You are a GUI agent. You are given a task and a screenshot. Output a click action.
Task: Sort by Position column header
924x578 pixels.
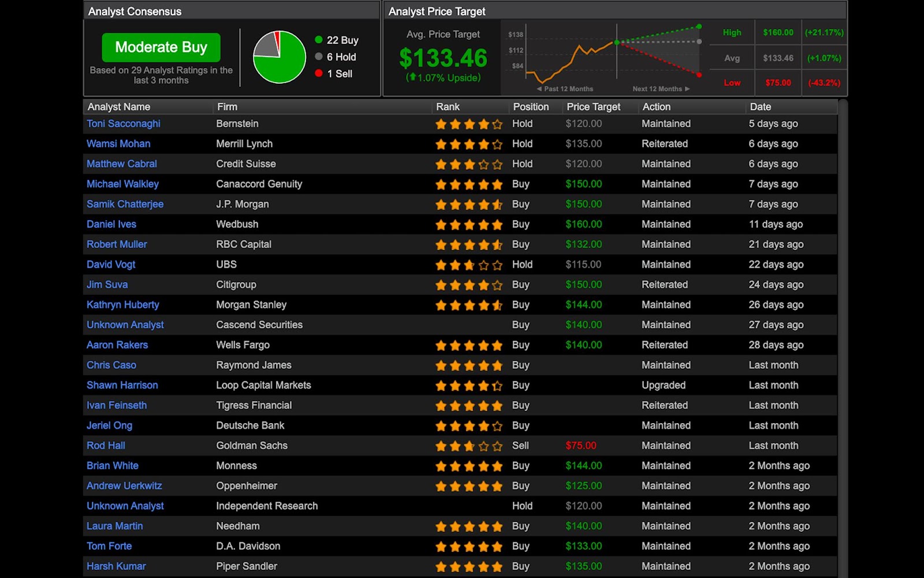click(531, 107)
